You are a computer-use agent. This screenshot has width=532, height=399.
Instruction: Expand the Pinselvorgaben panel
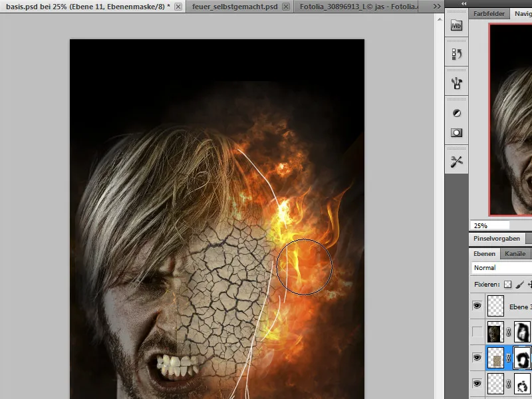(497, 237)
